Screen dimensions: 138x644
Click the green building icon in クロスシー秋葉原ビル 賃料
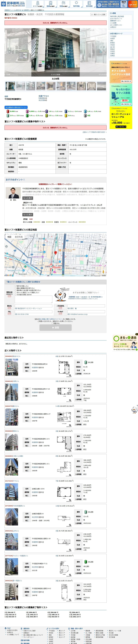pos(85,562)
